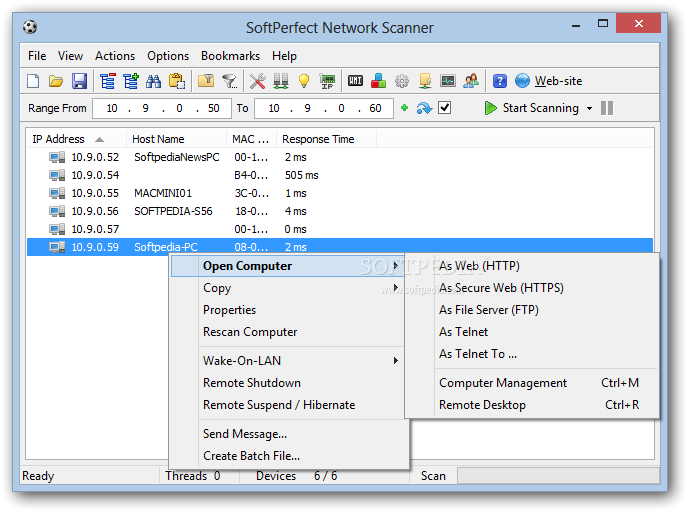Open the funnel filter options icon
Viewport: 688px width, 512px height.
tap(229, 81)
